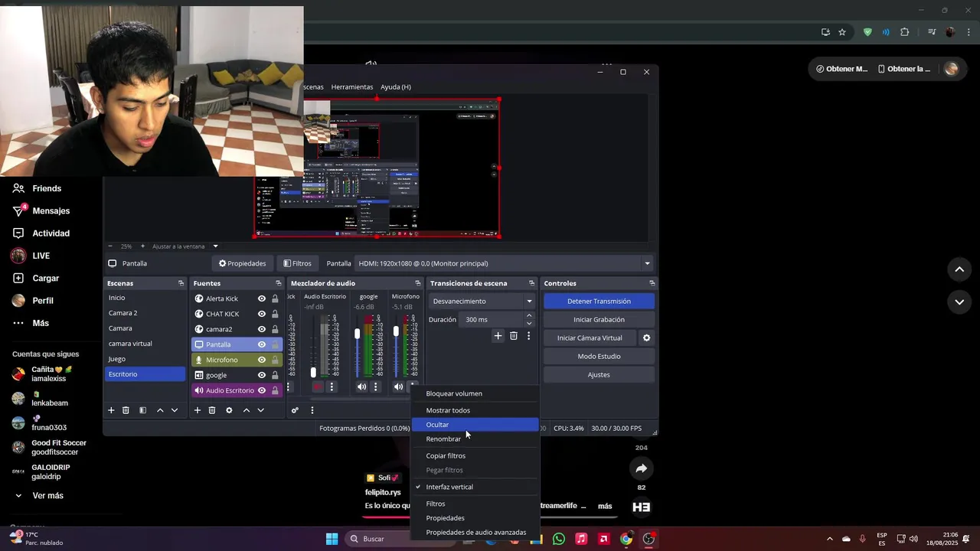
Task: Select Renombrar in context menu
Action: (475, 439)
